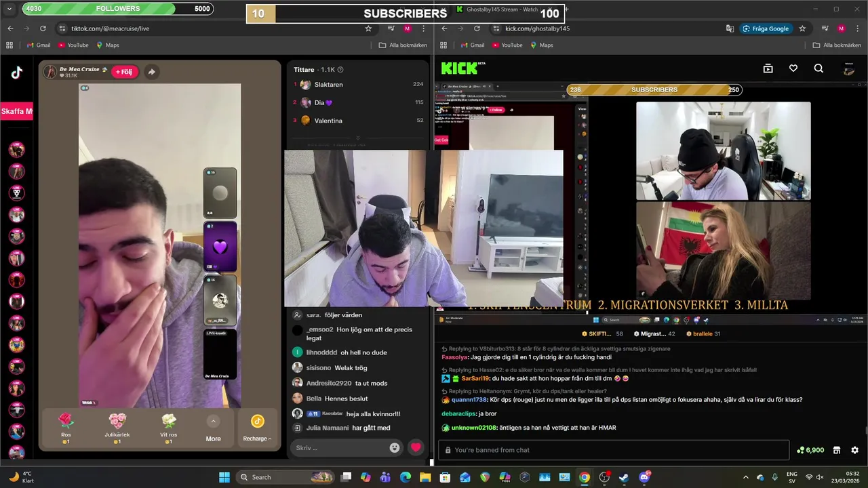The width and height of the screenshot is (868, 488).
Task: Click username unknown02108 in Kick chat
Action: click(x=474, y=428)
